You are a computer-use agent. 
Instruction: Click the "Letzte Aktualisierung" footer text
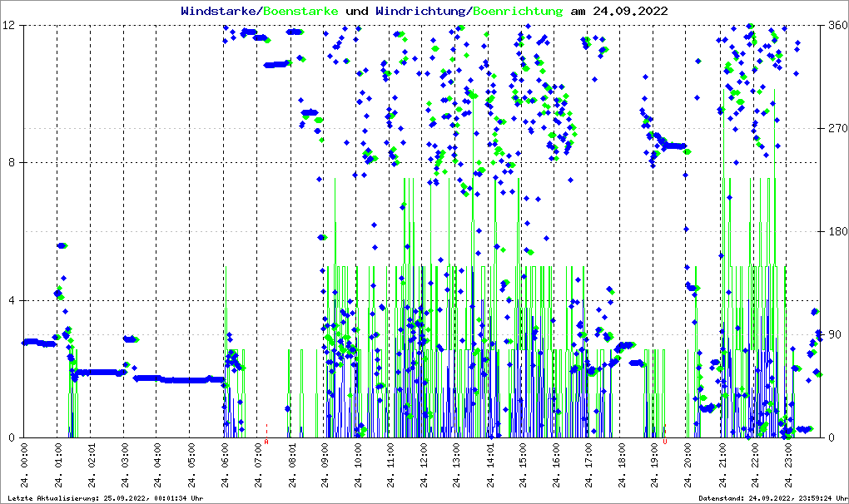click(104, 498)
